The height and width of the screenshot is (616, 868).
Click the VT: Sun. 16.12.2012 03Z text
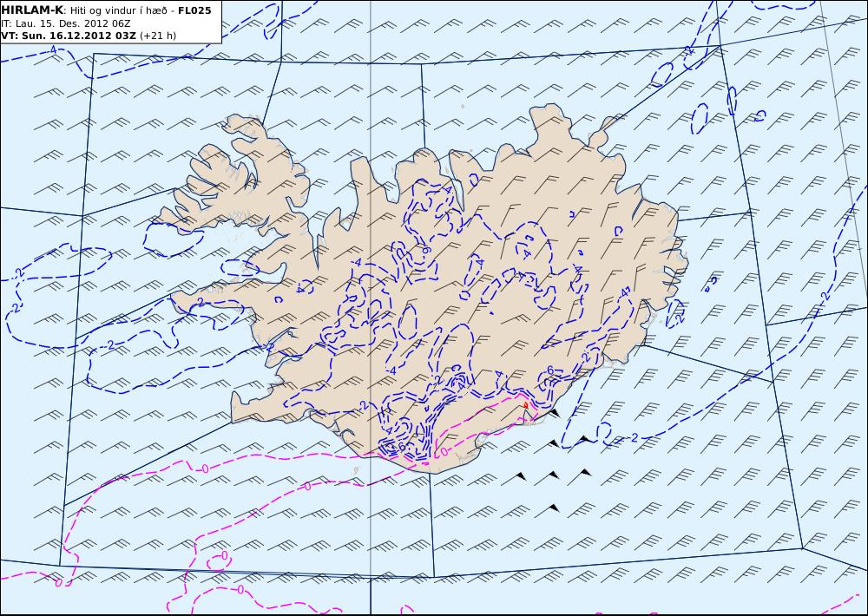pos(69,36)
